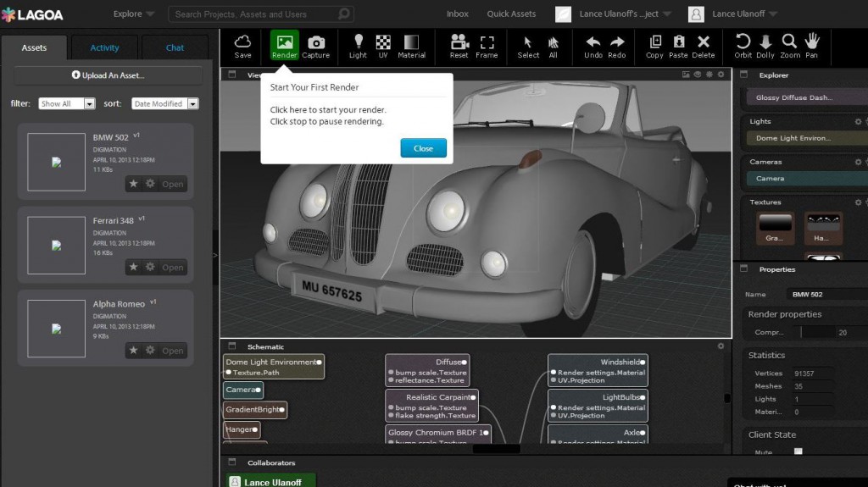This screenshot has height=487, width=868.
Task: Select the Dome Light Environ... item
Action: point(807,138)
